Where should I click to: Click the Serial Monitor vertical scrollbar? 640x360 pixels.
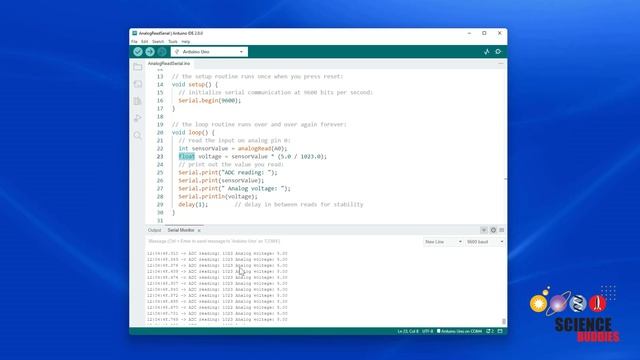point(504,322)
